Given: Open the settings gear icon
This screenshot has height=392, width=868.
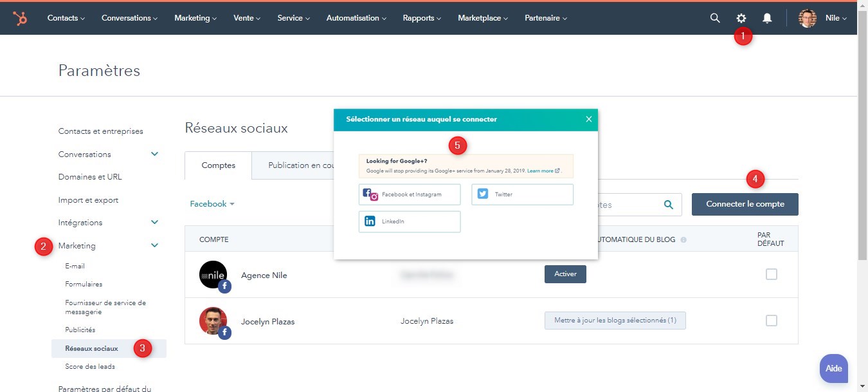Looking at the screenshot, I should tap(741, 18).
